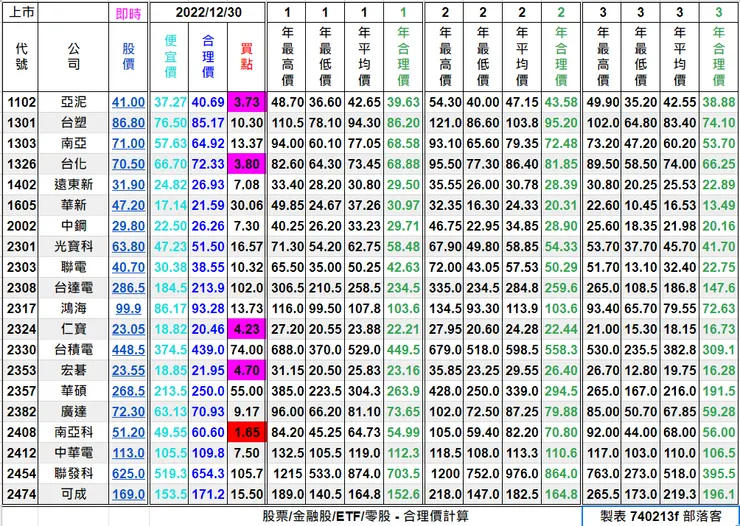This screenshot has width=740, height=526.
Task: Open stock price link 41.00 for 亞泥
Action: pyautogui.click(x=128, y=102)
